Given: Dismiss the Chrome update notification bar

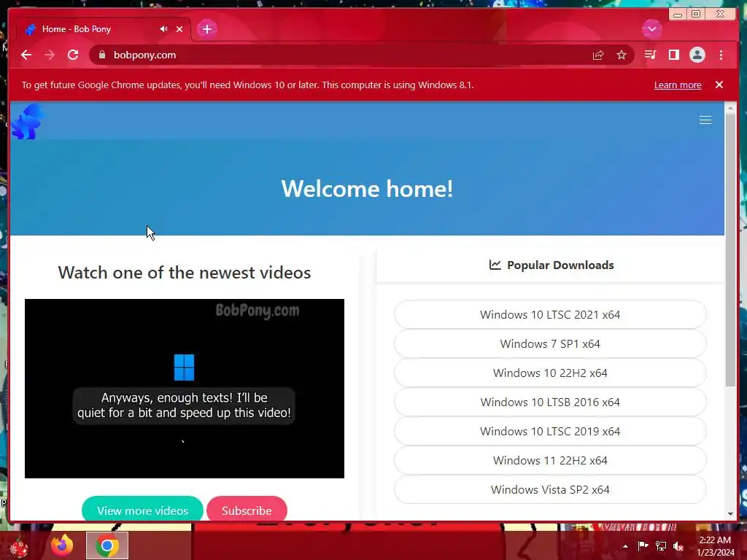Looking at the screenshot, I should click(x=719, y=85).
